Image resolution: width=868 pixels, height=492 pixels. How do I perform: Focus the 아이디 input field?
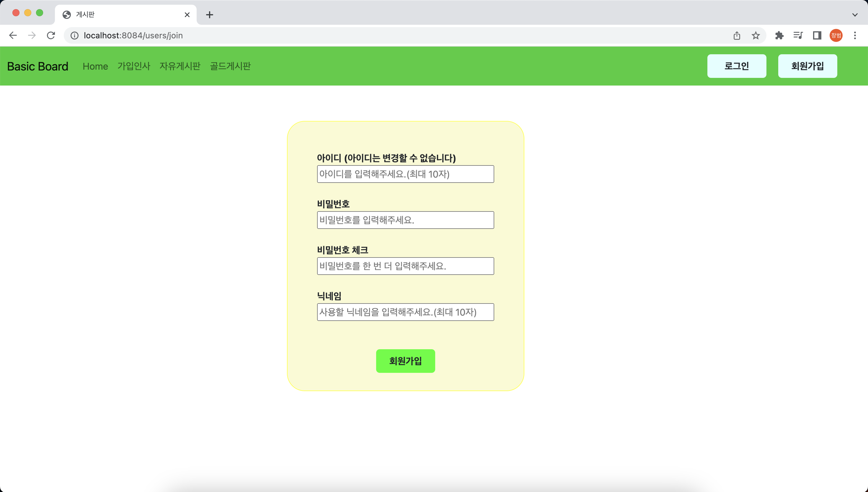click(x=405, y=174)
